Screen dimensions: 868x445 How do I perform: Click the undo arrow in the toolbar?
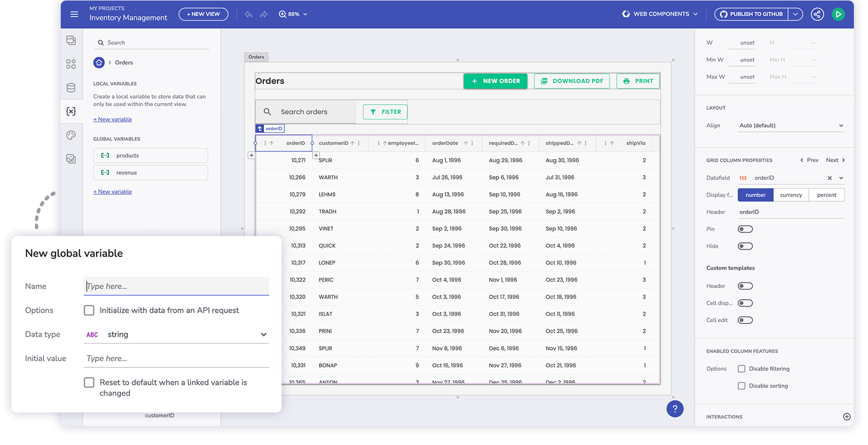click(x=248, y=14)
